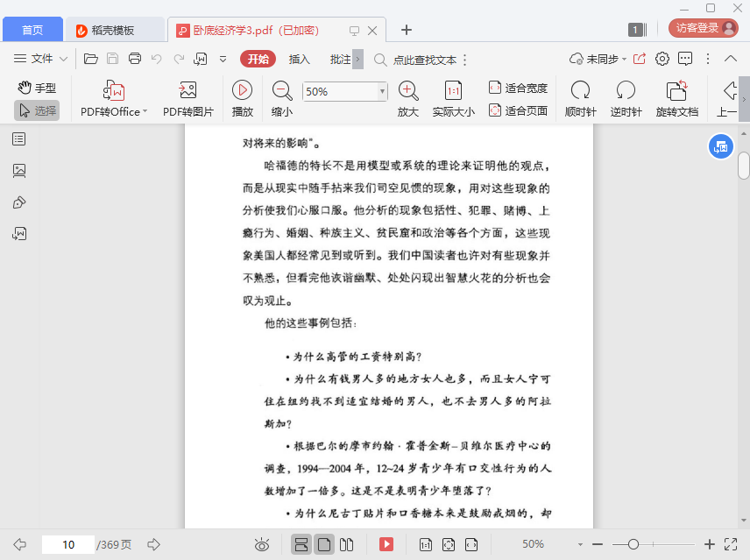Click the open folder icon
The width and height of the screenshot is (750, 560).
(x=91, y=59)
